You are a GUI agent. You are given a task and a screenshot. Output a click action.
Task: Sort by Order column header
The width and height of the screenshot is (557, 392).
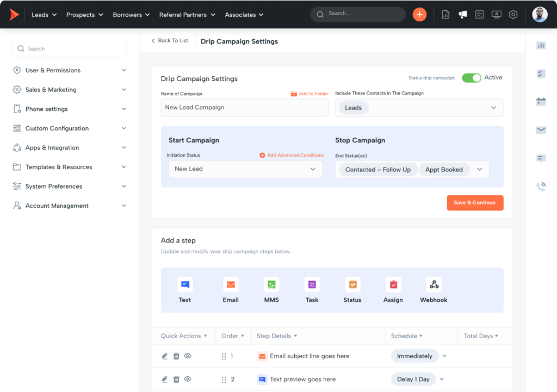pyautogui.click(x=233, y=336)
